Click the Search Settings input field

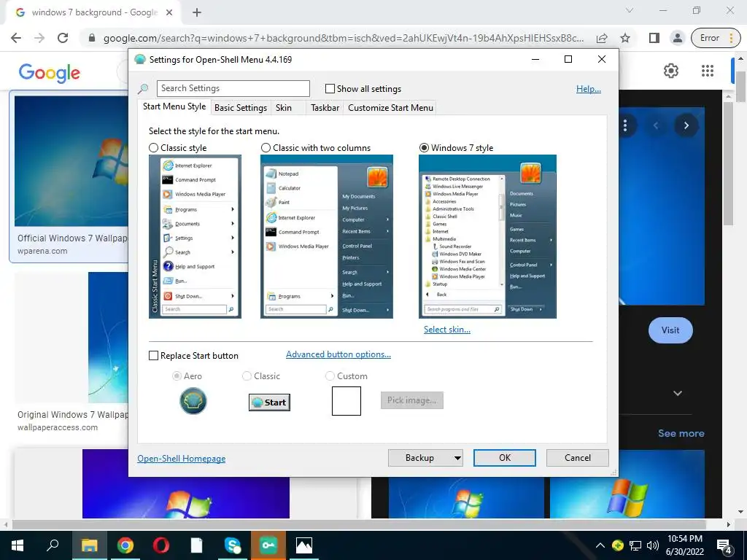coord(233,88)
